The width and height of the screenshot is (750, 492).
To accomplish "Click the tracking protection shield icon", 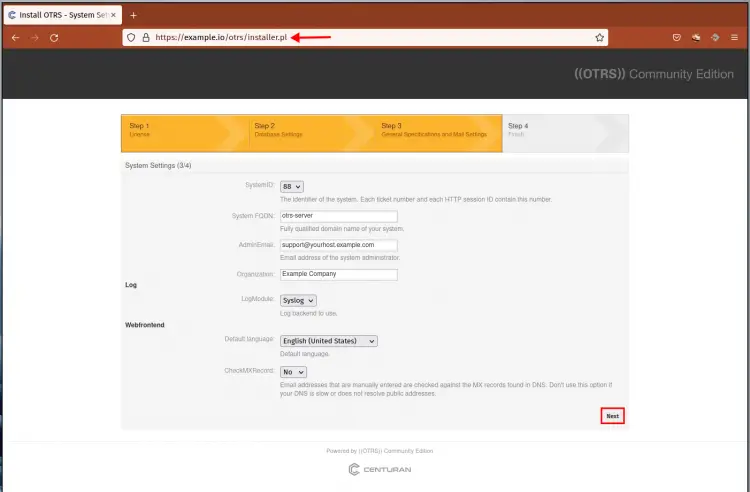I will [133, 37].
